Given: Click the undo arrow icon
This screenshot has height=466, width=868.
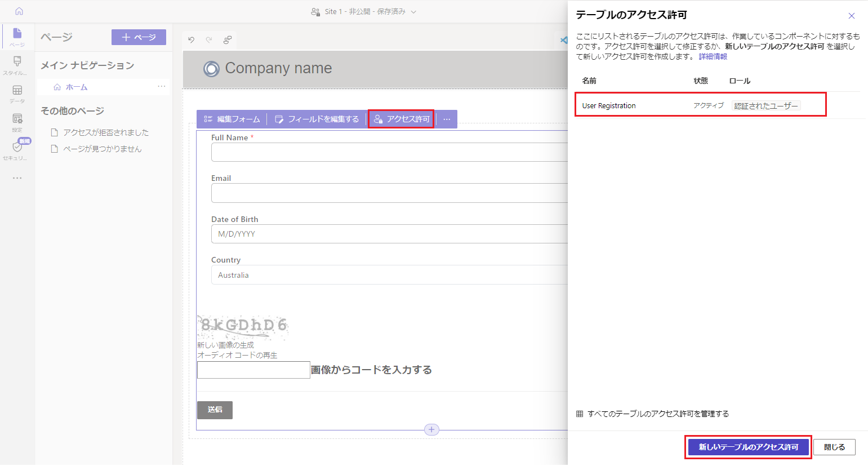Looking at the screenshot, I should [x=192, y=40].
